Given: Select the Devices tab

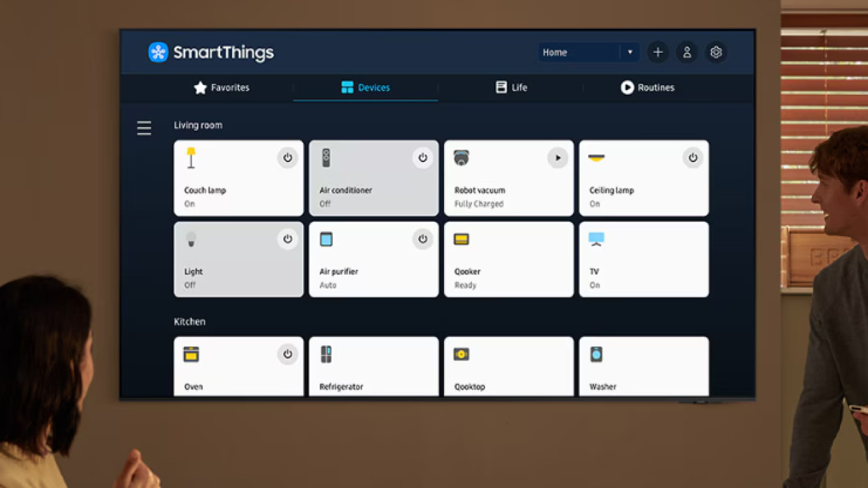Looking at the screenshot, I should pos(366,88).
